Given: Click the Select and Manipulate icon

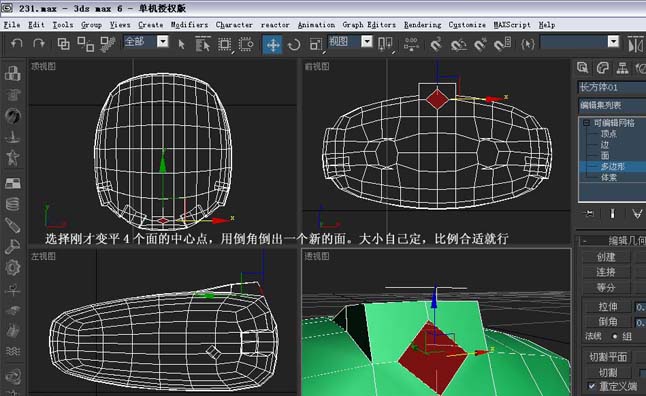Looking at the screenshot, I should (x=412, y=44).
